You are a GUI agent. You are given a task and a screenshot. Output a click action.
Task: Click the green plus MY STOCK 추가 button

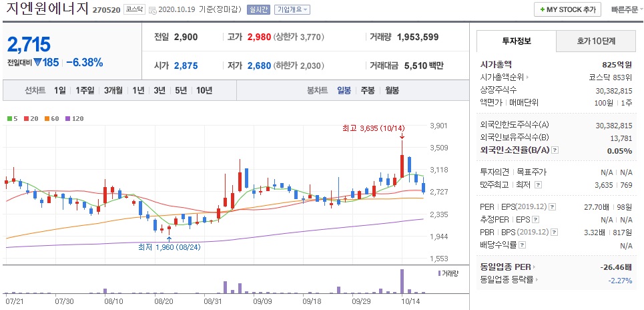pos(568,9)
